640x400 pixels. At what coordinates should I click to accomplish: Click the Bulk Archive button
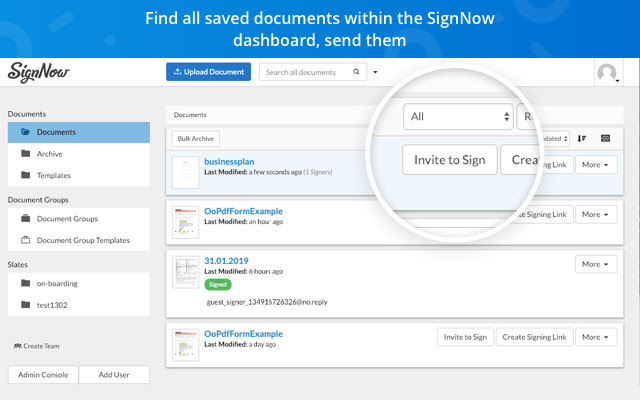196,139
